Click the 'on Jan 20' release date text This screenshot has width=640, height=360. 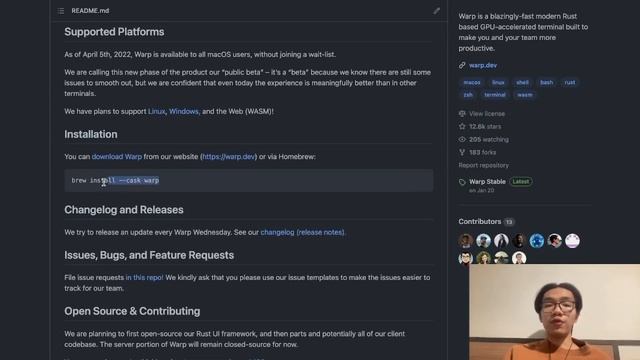click(482, 191)
